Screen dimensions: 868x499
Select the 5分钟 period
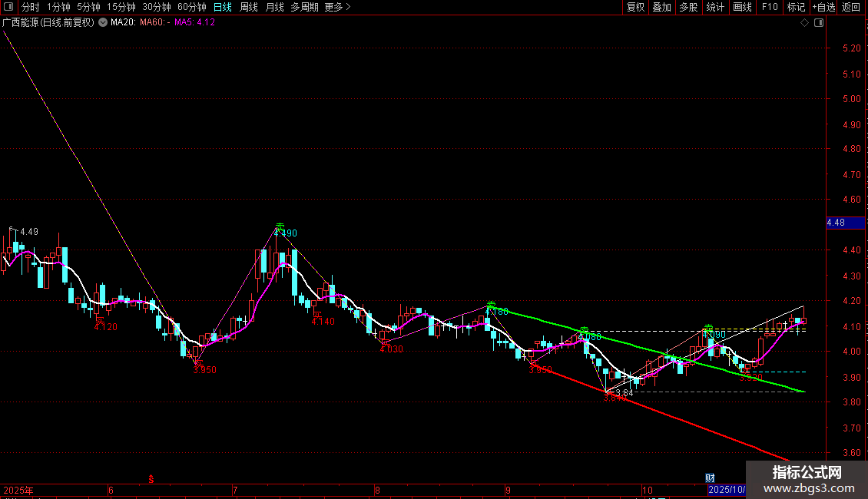coord(88,7)
